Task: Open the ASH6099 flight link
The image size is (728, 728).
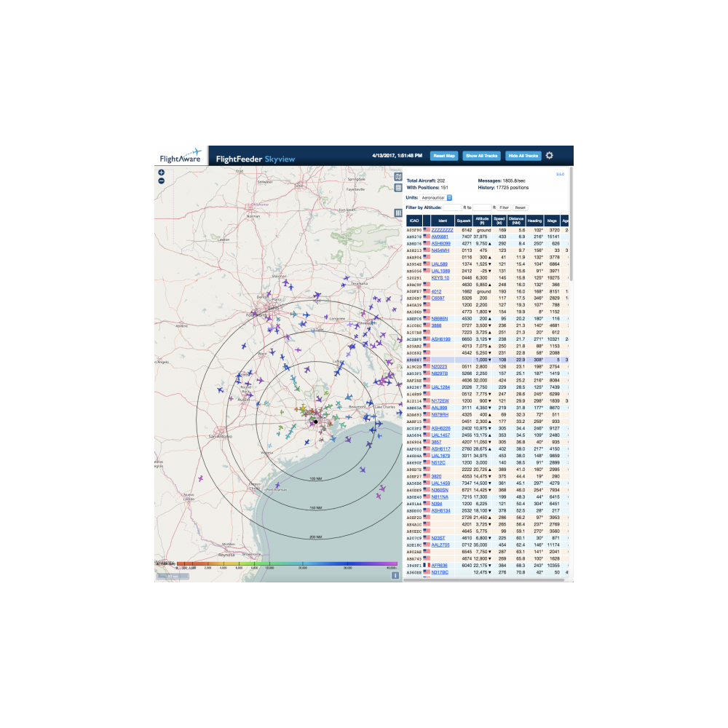Action: (440, 244)
